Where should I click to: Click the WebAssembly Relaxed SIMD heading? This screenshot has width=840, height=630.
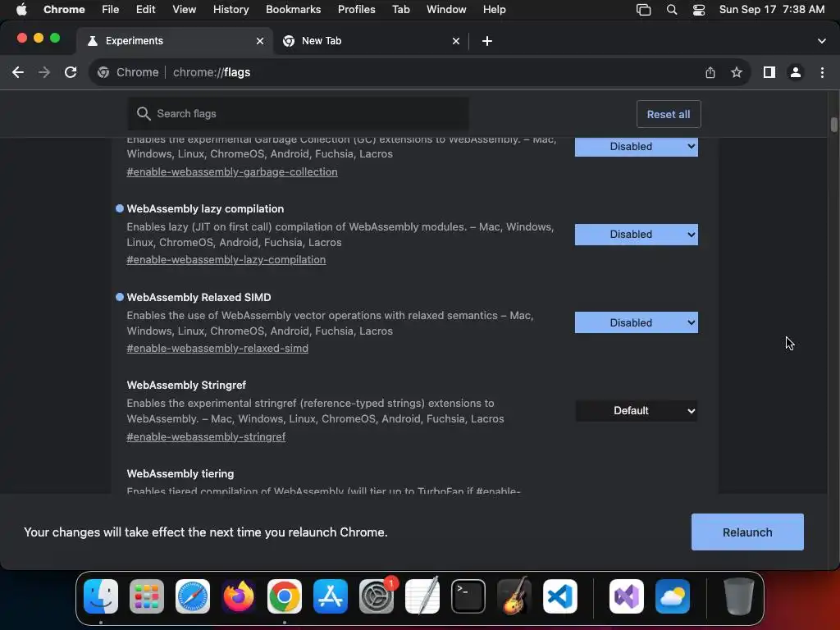[x=199, y=297]
